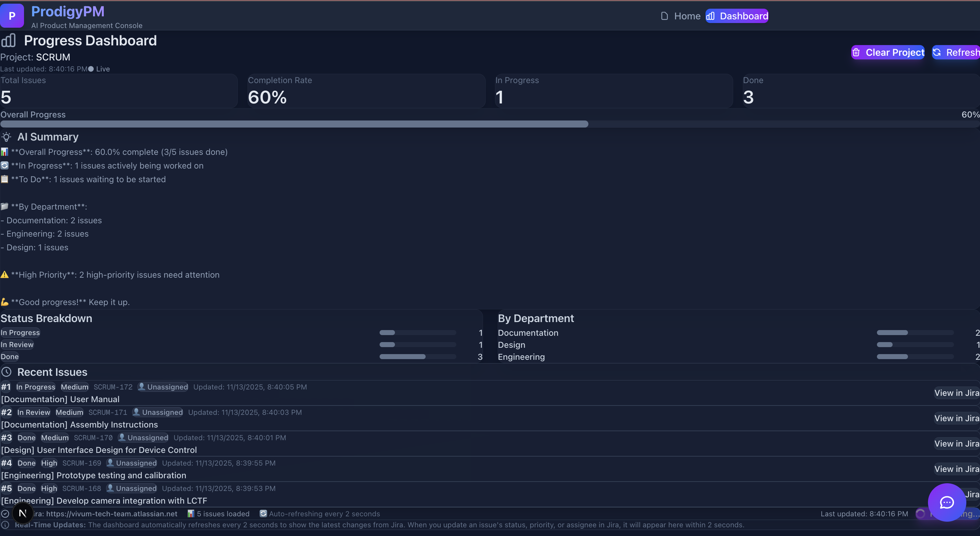Open SCRUM-172 via View in Jira
980x536 pixels.
(956, 393)
